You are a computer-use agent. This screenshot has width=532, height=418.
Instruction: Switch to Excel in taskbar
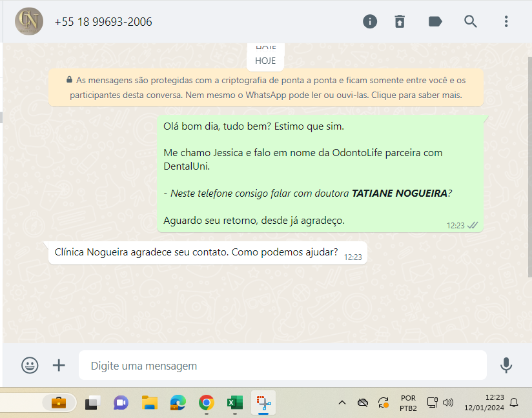click(x=235, y=403)
